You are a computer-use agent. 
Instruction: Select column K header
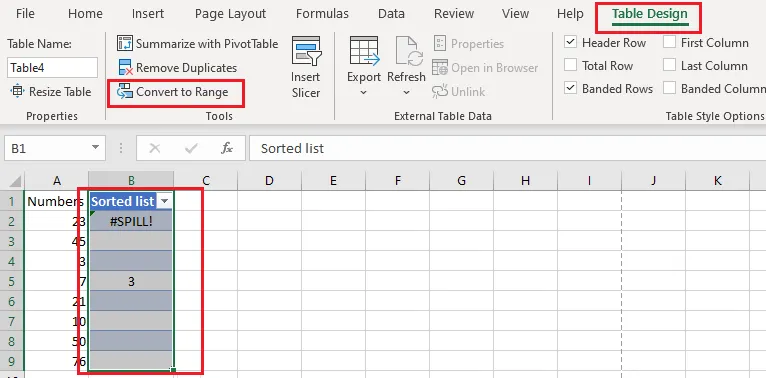717,181
